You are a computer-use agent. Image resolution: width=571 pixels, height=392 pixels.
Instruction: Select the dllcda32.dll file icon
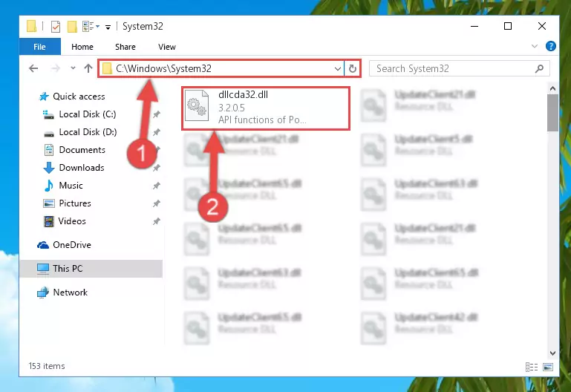[x=197, y=106]
